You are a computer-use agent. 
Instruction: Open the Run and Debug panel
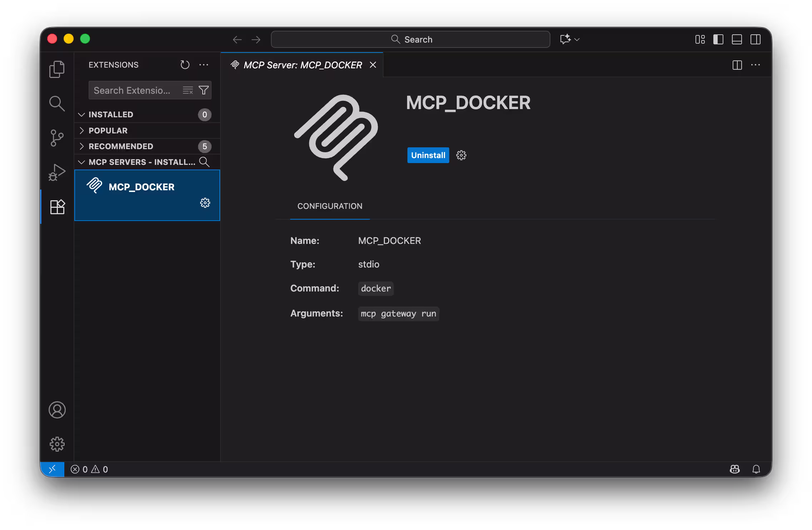(x=56, y=172)
